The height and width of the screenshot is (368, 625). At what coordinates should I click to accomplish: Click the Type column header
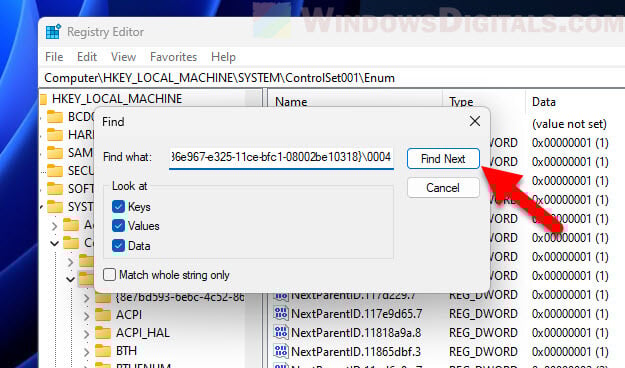(x=461, y=102)
